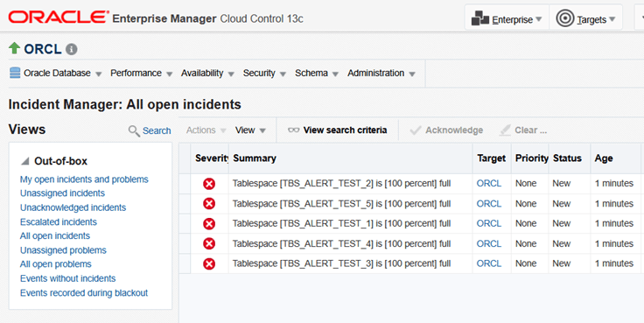Click critical severity icon for TBS_ALERT_TEST_4

[x=209, y=243]
